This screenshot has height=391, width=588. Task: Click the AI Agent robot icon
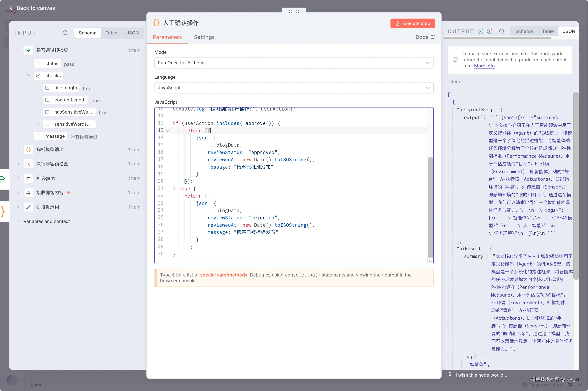coord(28,178)
